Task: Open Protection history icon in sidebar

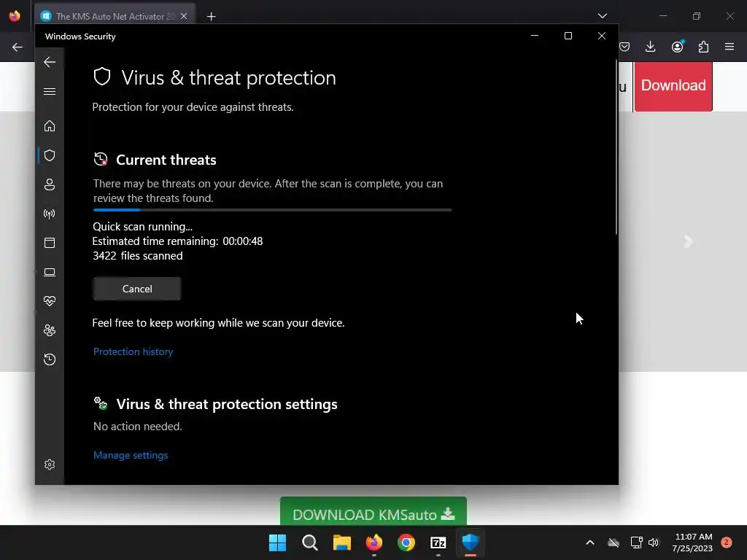Action: point(50,359)
